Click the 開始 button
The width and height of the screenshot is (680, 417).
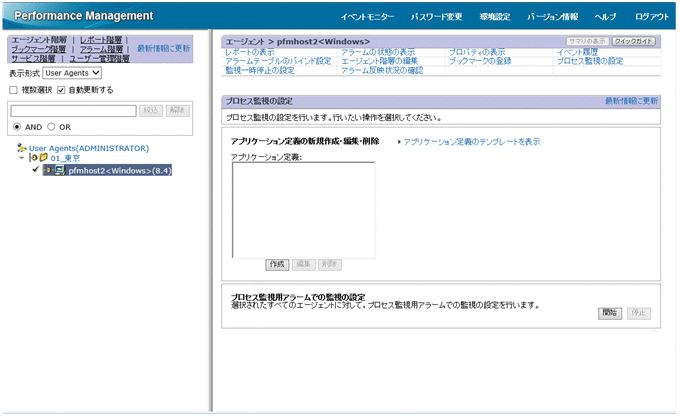[x=610, y=313]
